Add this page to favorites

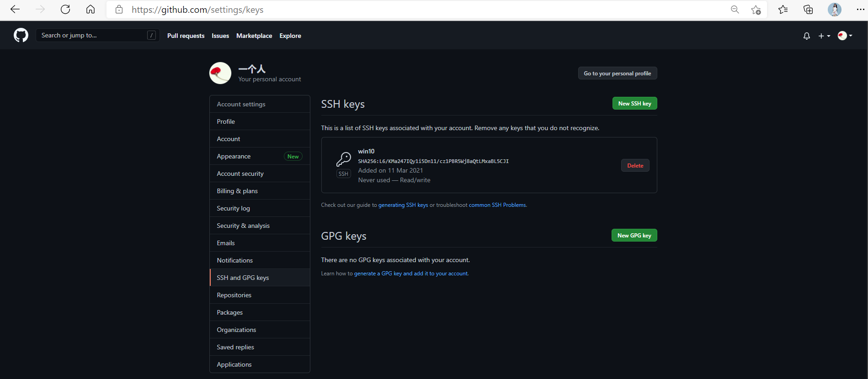(756, 10)
